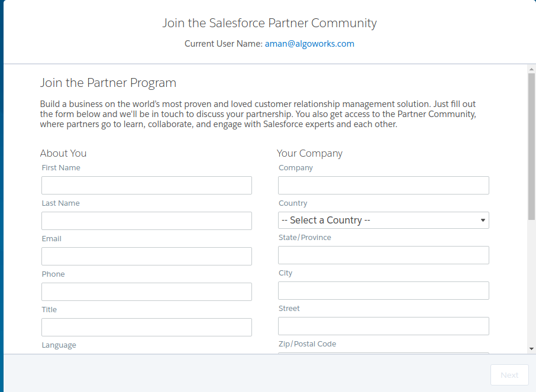Click the About You section heading

coord(63,153)
